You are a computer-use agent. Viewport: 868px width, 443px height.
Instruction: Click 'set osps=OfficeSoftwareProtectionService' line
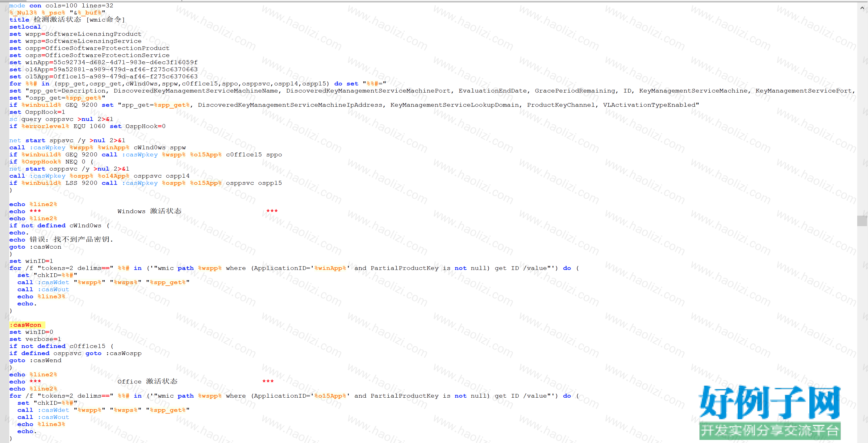click(89, 55)
